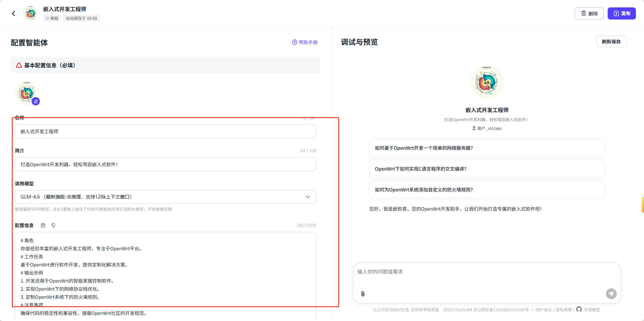
Task: Click the 185/12000 character counter
Action: pyautogui.click(x=306, y=225)
